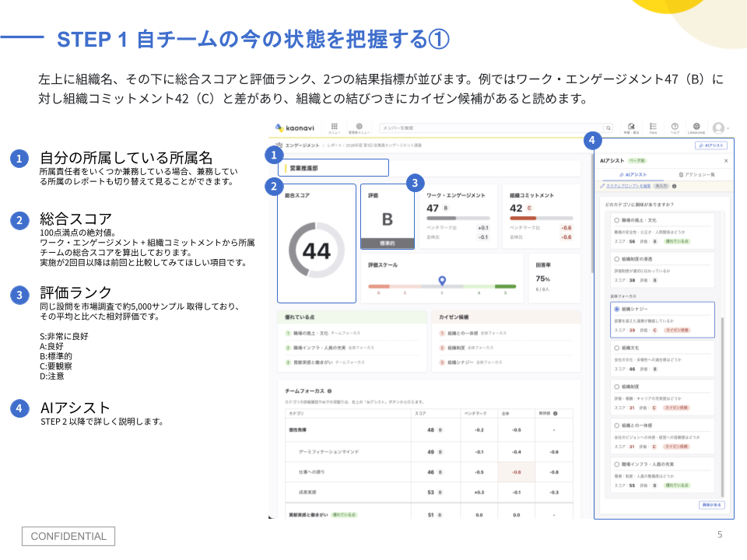Click the 評価 B card
Screen dimensions: 747x560
(x=388, y=217)
